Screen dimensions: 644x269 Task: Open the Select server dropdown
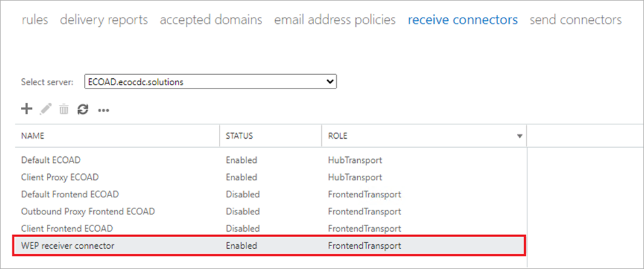pyautogui.click(x=210, y=81)
